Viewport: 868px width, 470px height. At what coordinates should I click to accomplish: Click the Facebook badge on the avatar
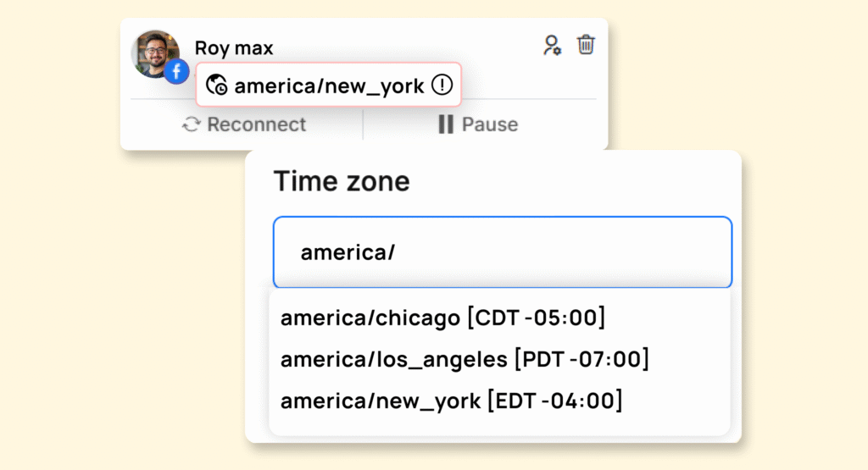pyautogui.click(x=176, y=72)
